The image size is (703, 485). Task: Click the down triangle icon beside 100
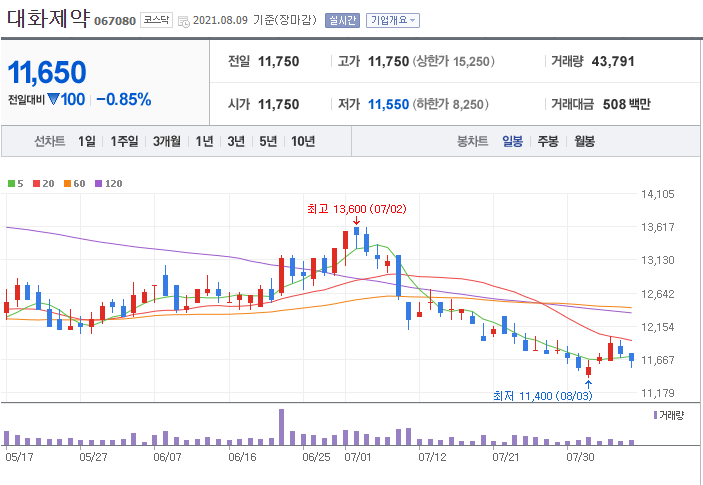(53, 99)
